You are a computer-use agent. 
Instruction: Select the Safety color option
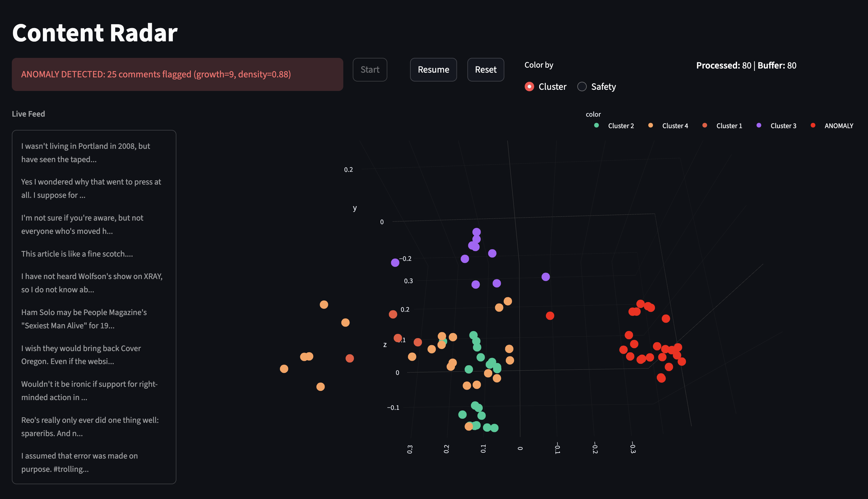pos(582,87)
